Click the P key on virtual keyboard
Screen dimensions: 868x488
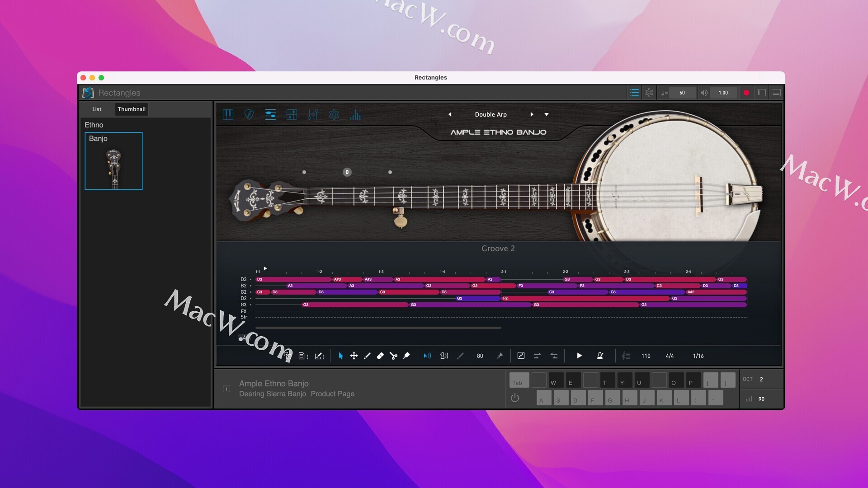coord(693,380)
